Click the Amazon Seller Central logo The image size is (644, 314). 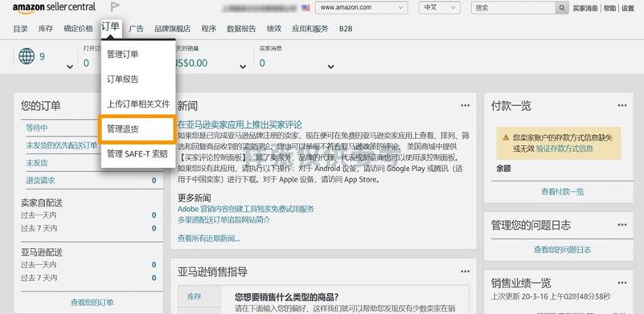click(54, 7)
